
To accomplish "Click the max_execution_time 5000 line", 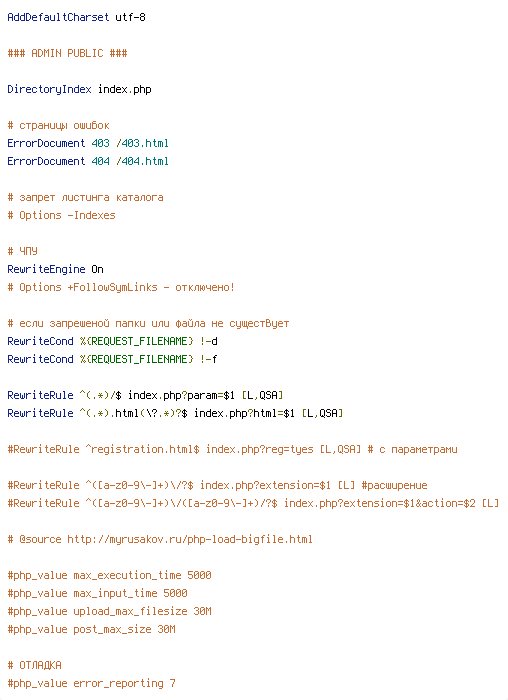I will coord(109,575).
